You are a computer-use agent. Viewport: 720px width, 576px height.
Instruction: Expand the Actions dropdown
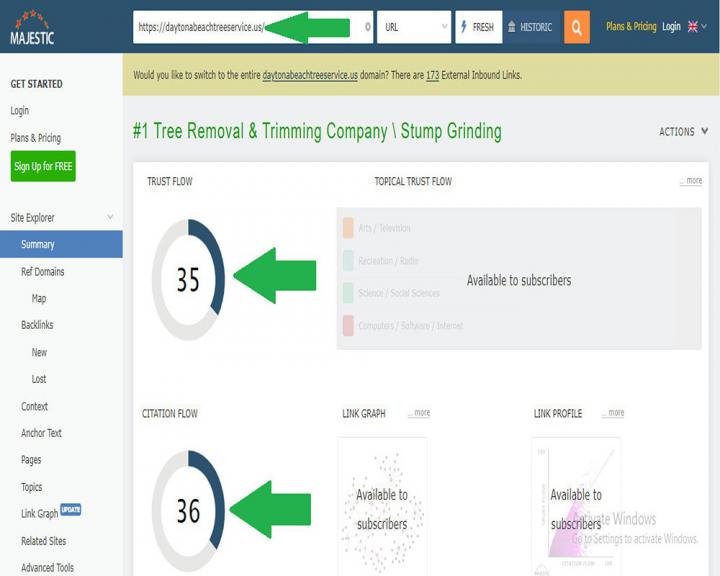click(x=684, y=132)
